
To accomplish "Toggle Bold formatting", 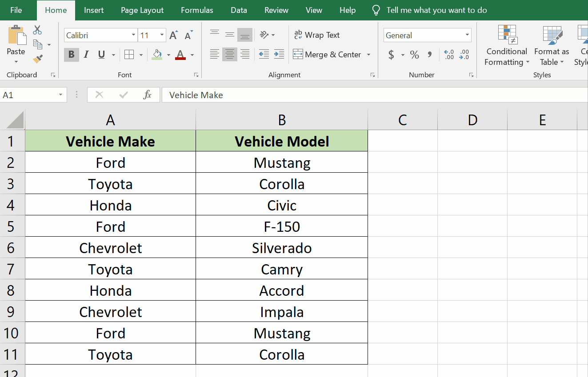I will (71, 55).
